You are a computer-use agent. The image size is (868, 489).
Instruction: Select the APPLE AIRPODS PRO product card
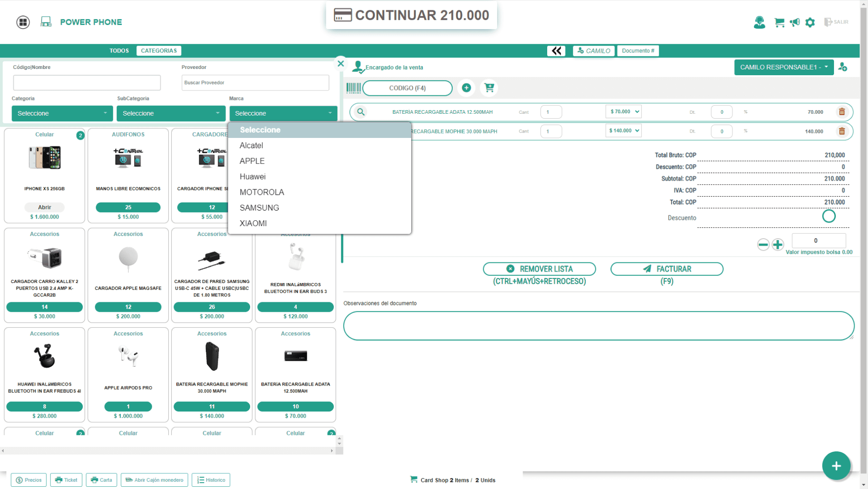click(x=128, y=375)
